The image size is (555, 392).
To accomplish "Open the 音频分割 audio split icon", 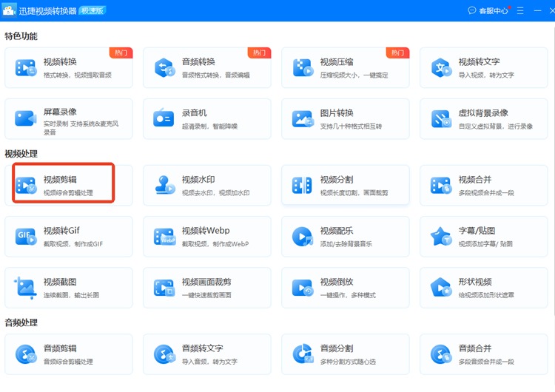I will click(x=303, y=354).
